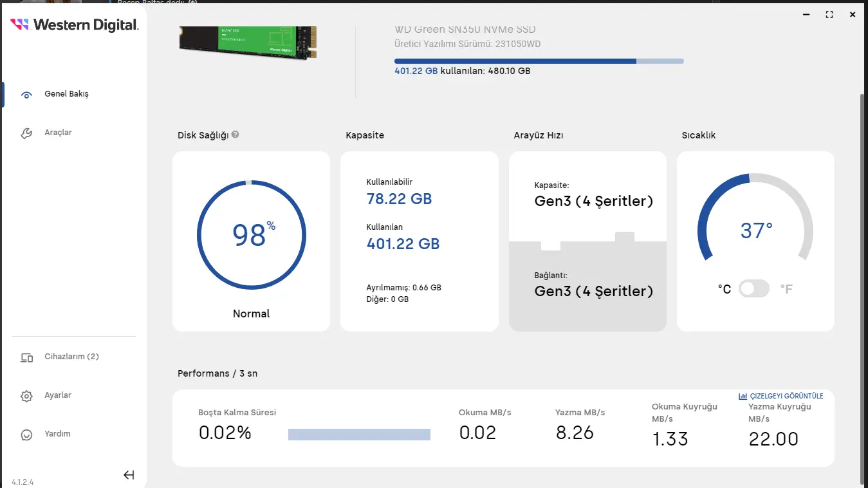The width and height of the screenshot is (868, 488).
Task: Open Cihazlarım (2) device list
Action: point(71,357)
